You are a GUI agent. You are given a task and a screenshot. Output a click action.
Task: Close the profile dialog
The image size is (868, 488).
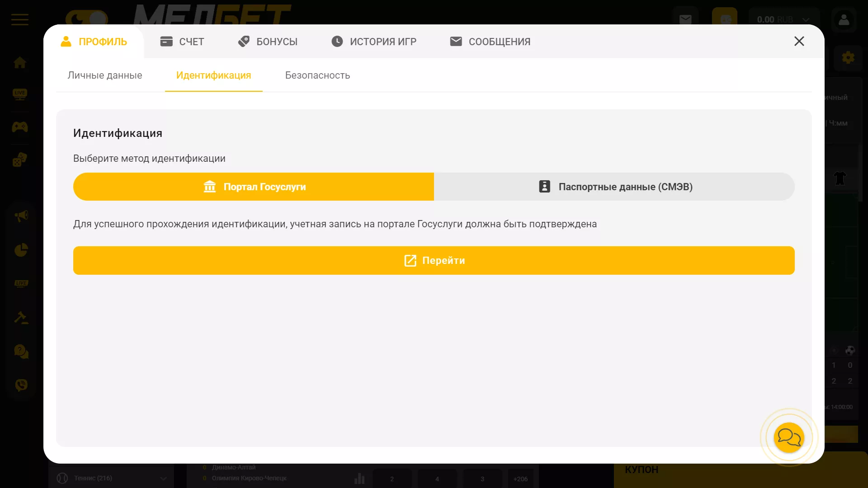click(799, 41)
